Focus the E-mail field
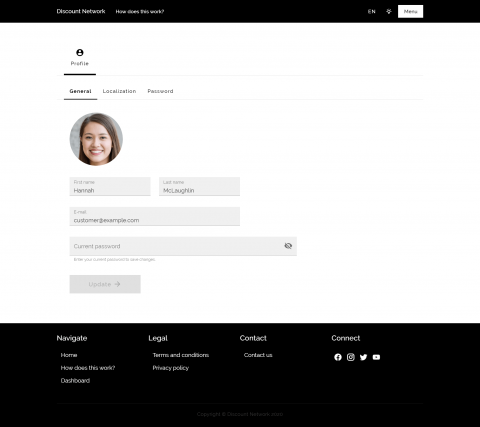The height and width of the screenshot is (427, 480). pos(155,216)
